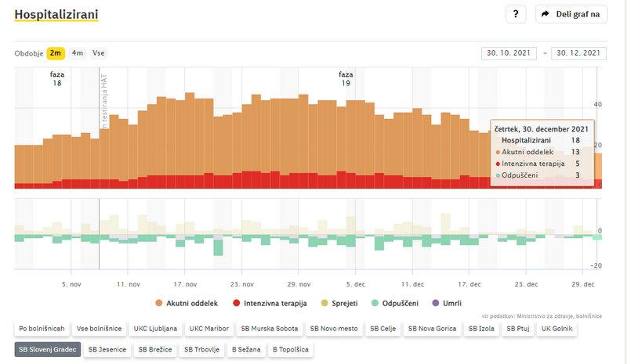Select the 2m period option

[x=56, y=53]
